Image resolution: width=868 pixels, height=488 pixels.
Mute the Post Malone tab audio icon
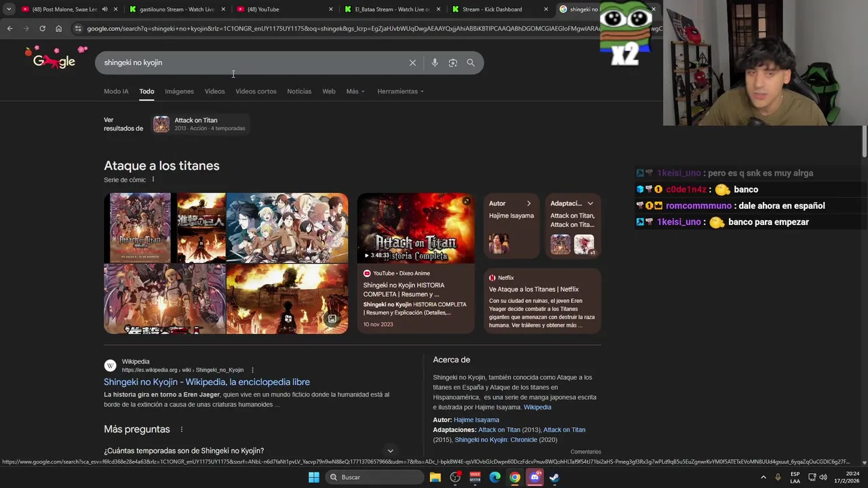[x=104, y=9]
